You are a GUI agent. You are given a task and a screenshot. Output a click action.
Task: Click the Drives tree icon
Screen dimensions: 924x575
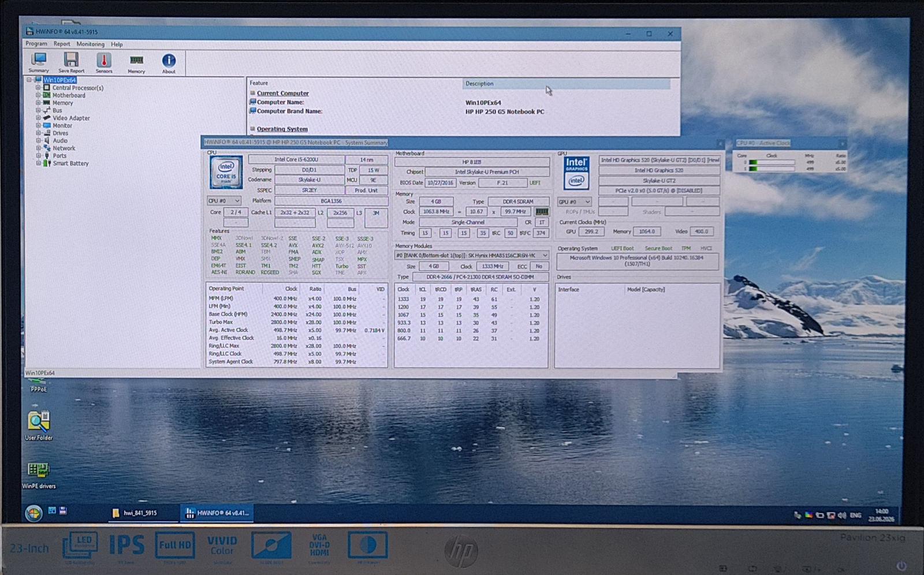(47, 133)
